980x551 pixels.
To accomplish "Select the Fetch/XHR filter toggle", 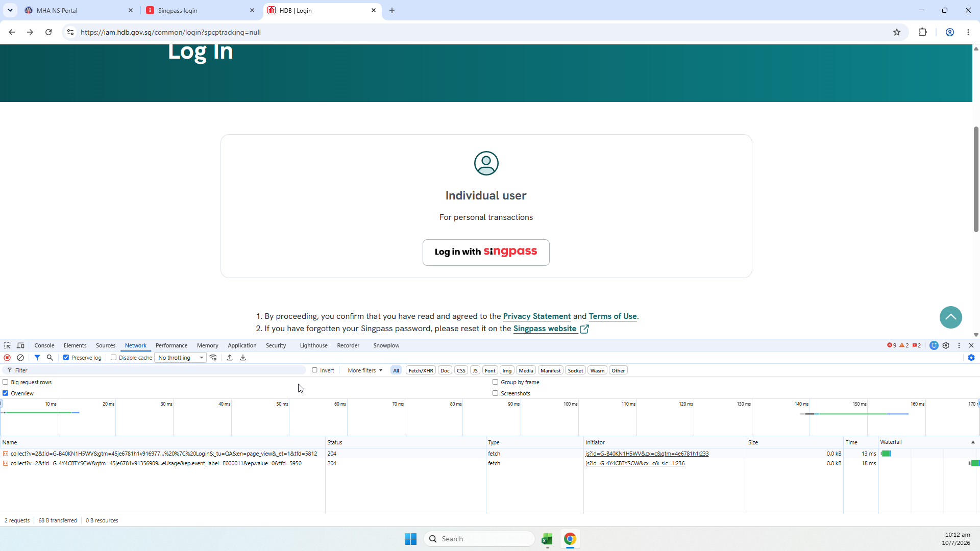I will point(421,370).
